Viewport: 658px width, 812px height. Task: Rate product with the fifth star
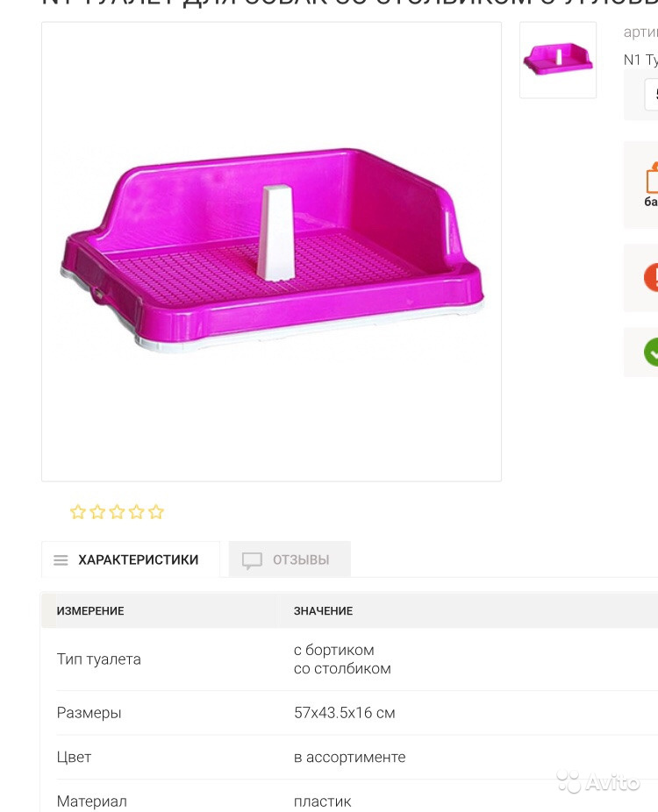coord(156,511)
